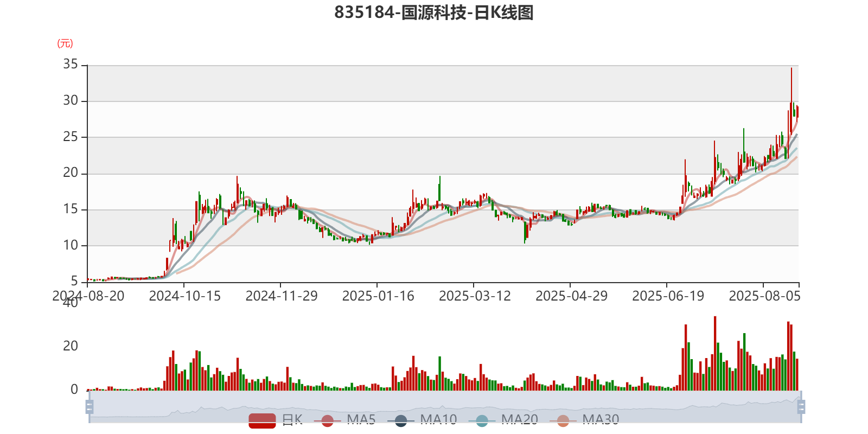This screenshot has width=868, height=434.
Task: Click the tallest red volume bar in June 2025
Action: coord(686,358)
